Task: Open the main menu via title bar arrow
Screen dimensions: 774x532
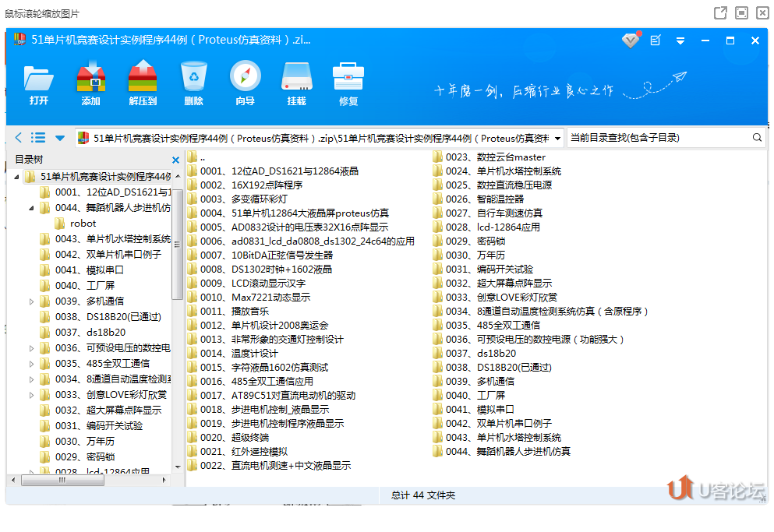Action: [680, 41]
